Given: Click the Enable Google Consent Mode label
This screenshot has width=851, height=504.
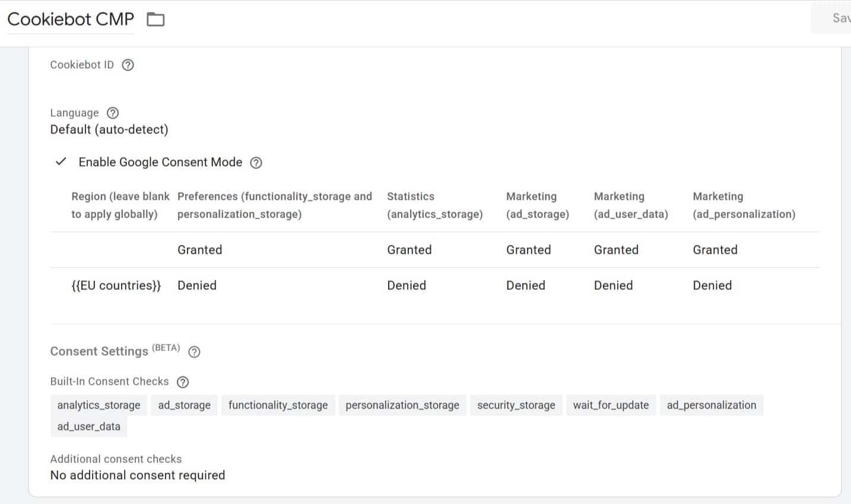Looking at the screenshot, I should click(x=160, y=162).
